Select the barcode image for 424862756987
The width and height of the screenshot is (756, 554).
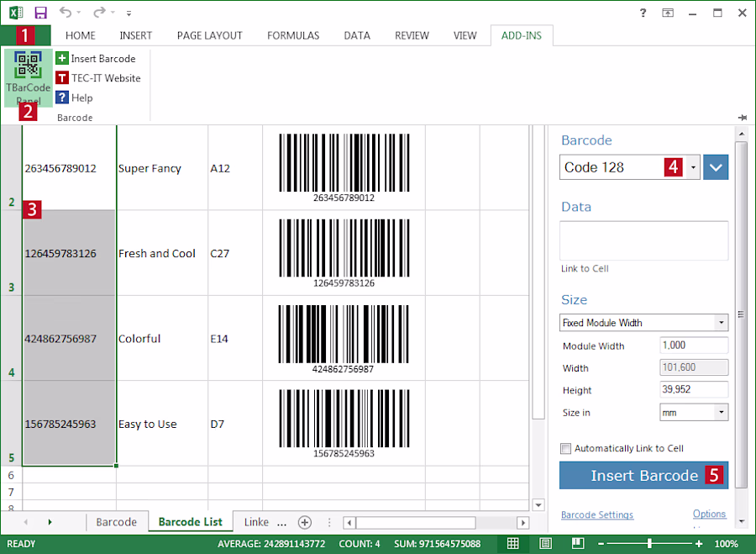[x=344, y=339]
